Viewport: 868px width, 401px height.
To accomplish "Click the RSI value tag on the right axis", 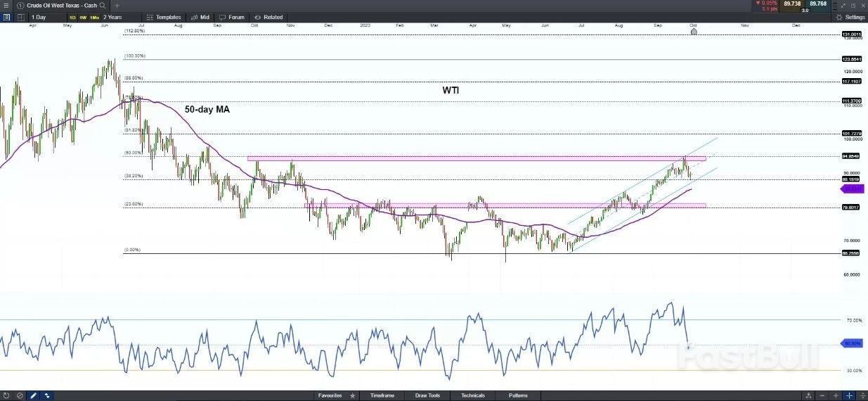I will coord(852,343).
